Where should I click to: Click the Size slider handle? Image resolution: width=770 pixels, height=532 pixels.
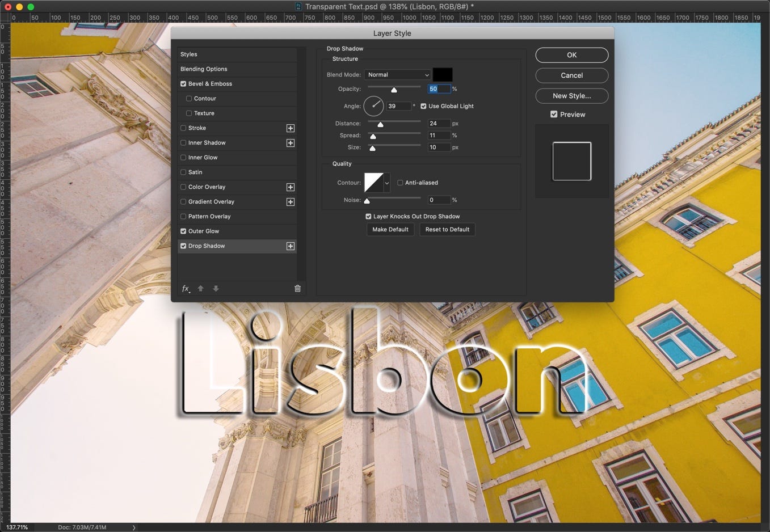click(372, 149)
